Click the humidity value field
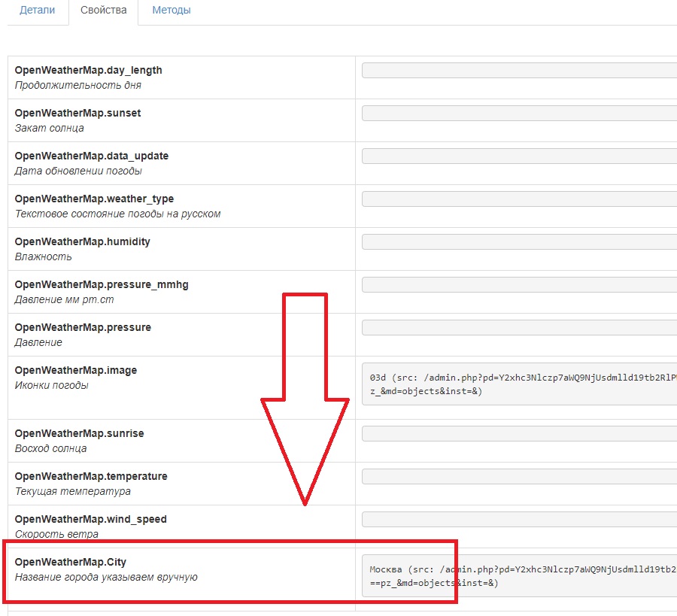 pyautogui.click(x=519, y=241)
